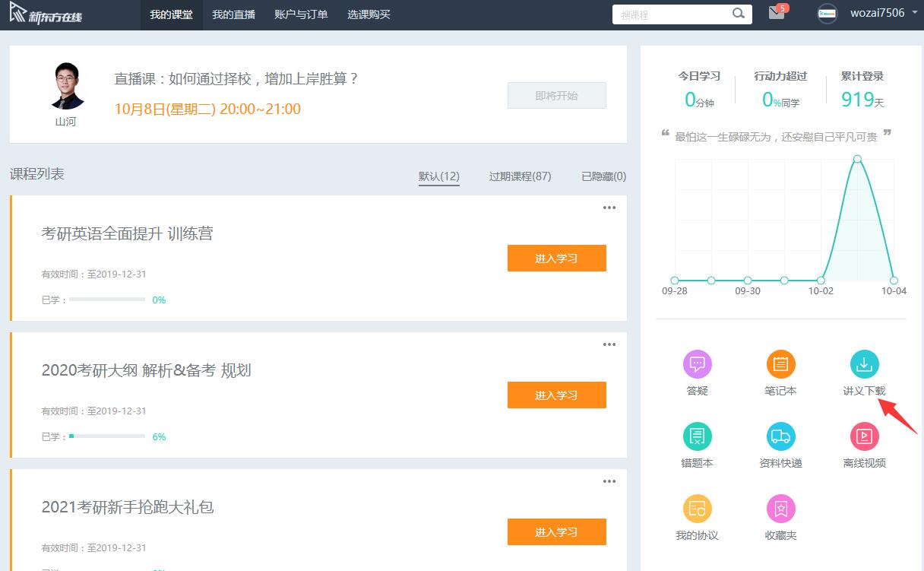
Task: Open the 错题本 wrong-answer book icon
Action: pyautogui.click(x=697, y=436)
